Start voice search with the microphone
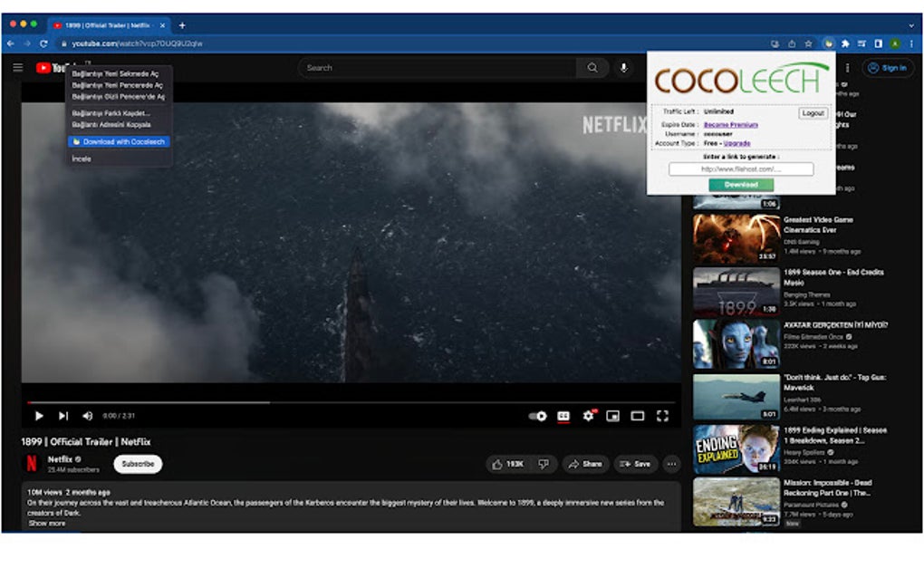924x578 pixels. [x=623, y=68]
